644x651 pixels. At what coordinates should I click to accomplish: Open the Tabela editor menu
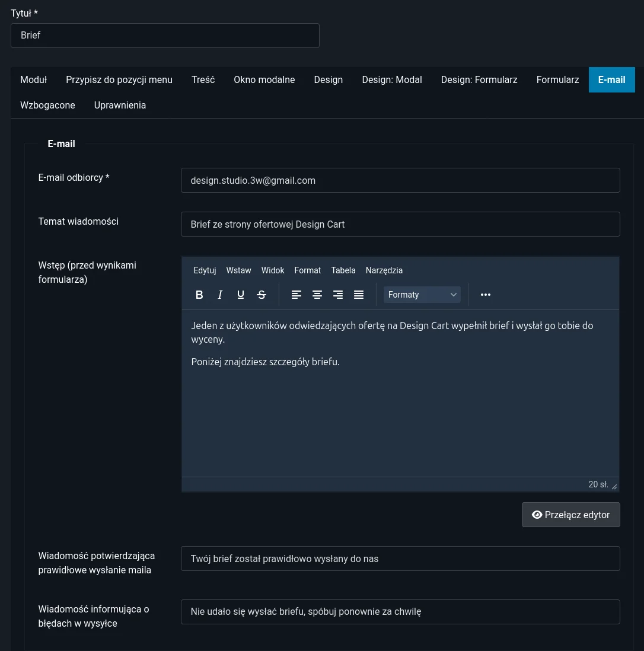[343, 270]
